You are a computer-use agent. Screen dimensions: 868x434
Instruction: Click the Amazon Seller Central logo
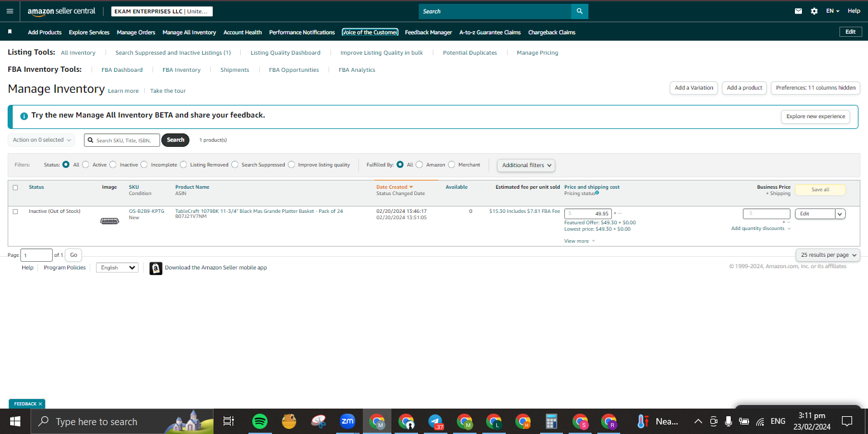62,11
